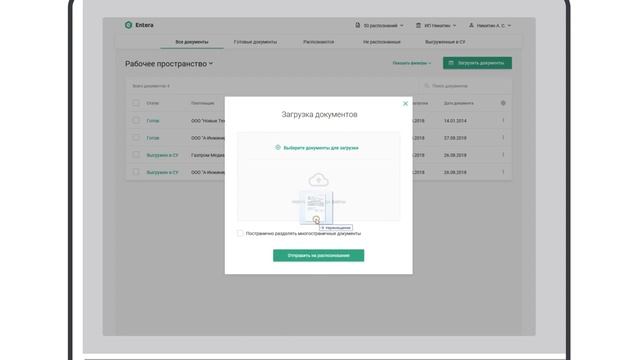Click Готов status in the 14.01.2014 row
Image resolution: width=640 pixels, height=360 pixels.
click(153, 121)
